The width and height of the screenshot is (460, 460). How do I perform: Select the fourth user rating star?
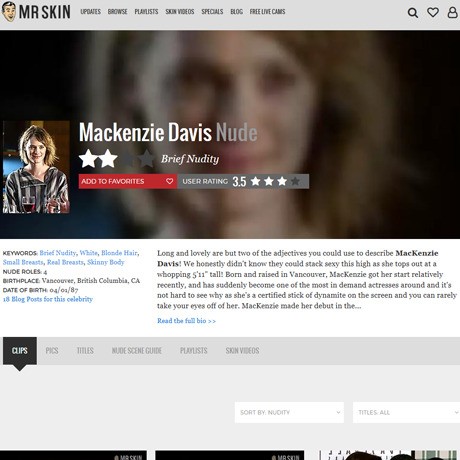click(295, 181)
